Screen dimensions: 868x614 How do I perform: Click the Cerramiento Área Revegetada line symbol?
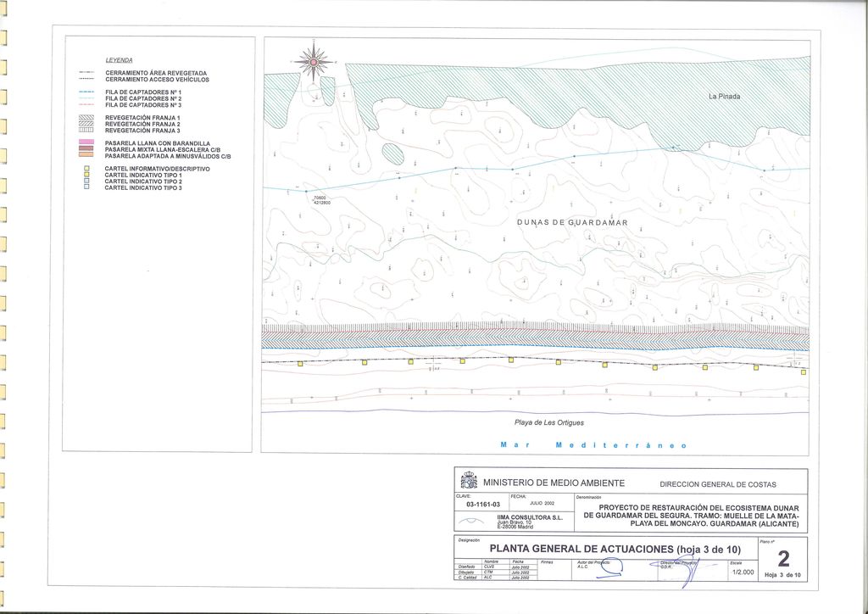pyautogui.click(x=86, y=74)
